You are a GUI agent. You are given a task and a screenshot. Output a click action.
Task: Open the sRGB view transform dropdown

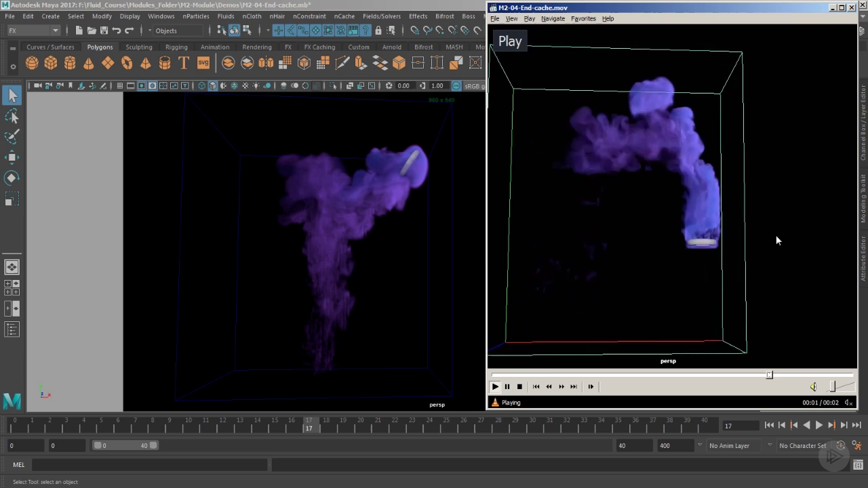point(475,86)
